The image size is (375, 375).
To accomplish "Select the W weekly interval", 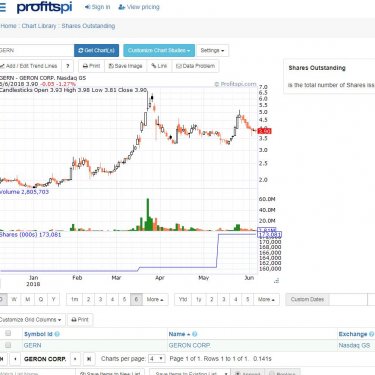I will pyautogui.click(x=14, y=299).
